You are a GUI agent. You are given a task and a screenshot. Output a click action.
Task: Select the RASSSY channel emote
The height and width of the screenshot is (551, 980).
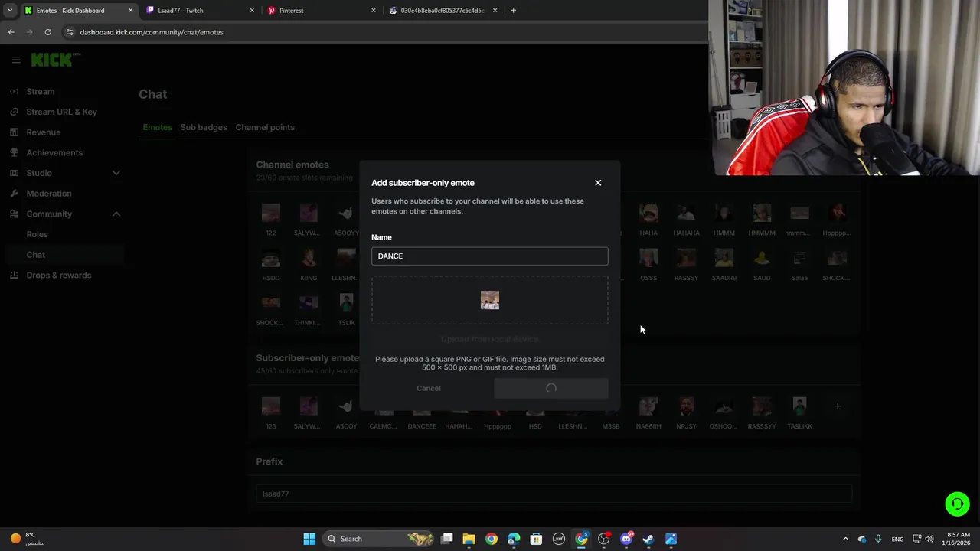(686, 258)
